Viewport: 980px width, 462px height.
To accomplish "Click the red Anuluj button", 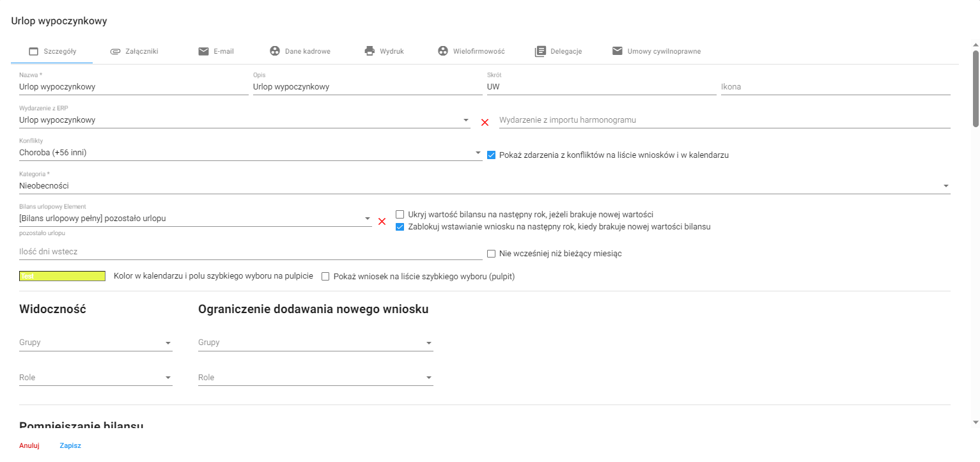I will [29, 445].
